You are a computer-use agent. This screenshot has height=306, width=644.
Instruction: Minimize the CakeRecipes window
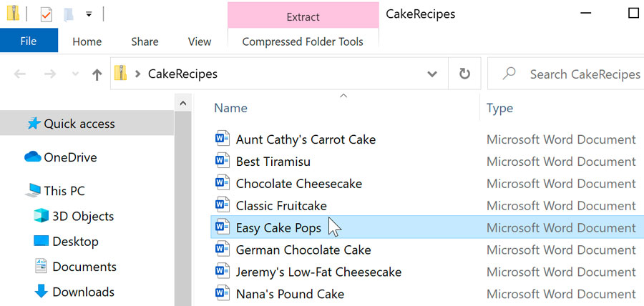(585, 13)
